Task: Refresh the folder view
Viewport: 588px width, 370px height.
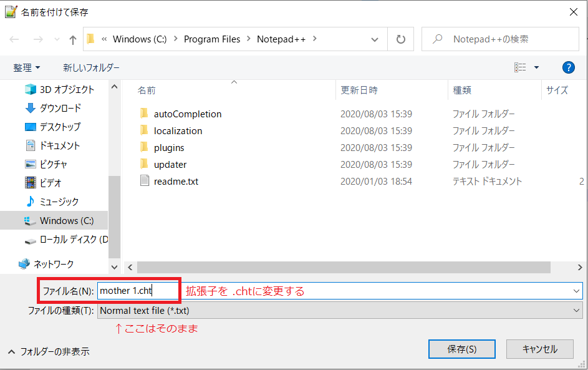Action: (401, 38)
